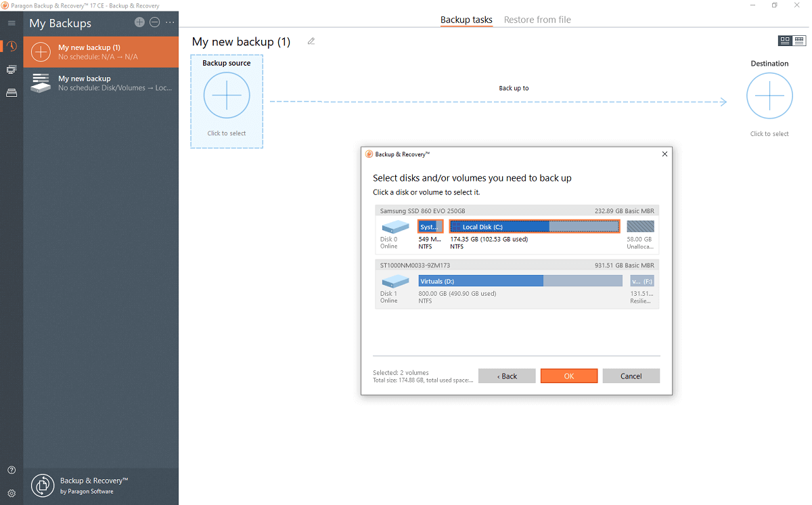
Task: Select the 58.00 GB unallocated space
Action: tap(640, 227)
